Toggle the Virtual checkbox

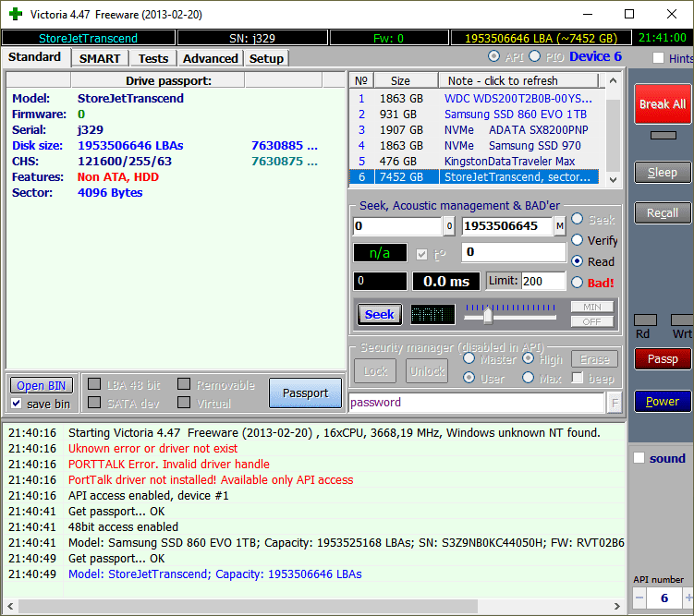[x=184, y=402]
